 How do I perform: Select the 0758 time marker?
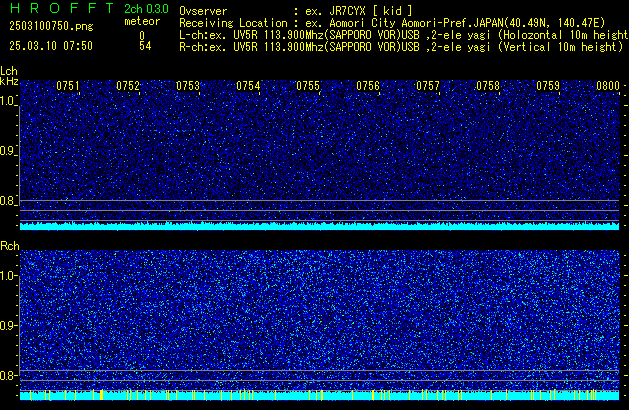[488, 86]
